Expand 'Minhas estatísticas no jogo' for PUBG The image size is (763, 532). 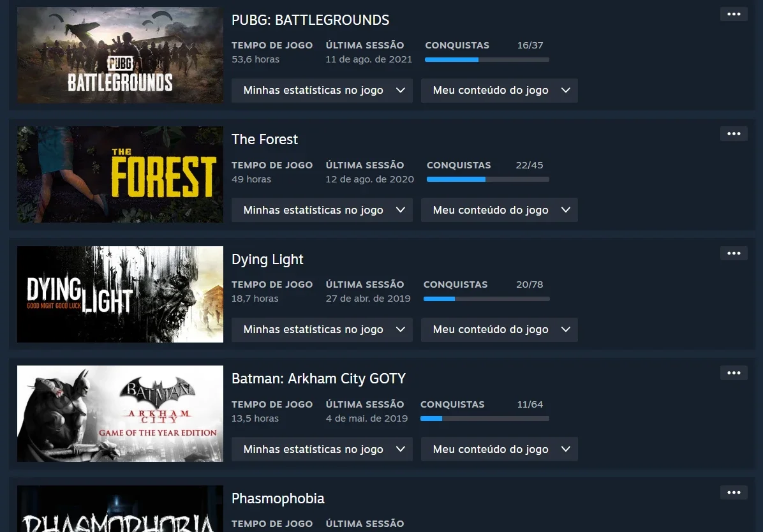coord(322,91)
